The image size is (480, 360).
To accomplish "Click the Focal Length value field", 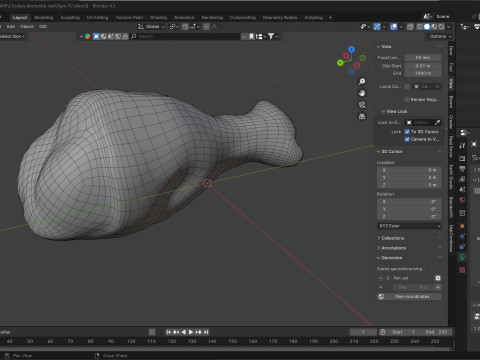I will pyautogui.click(x=423, y=58).
